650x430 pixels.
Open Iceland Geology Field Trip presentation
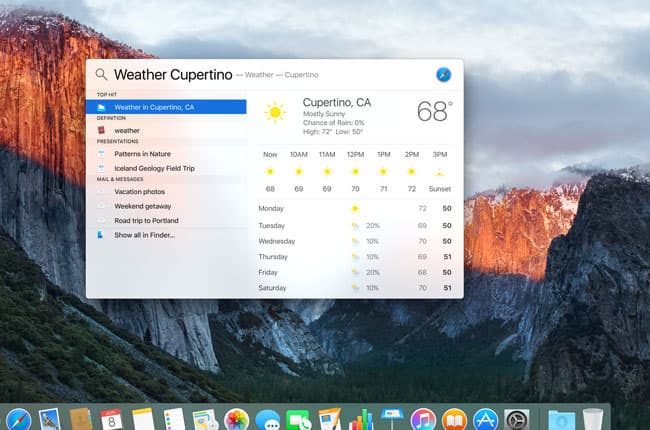(166, 168)
